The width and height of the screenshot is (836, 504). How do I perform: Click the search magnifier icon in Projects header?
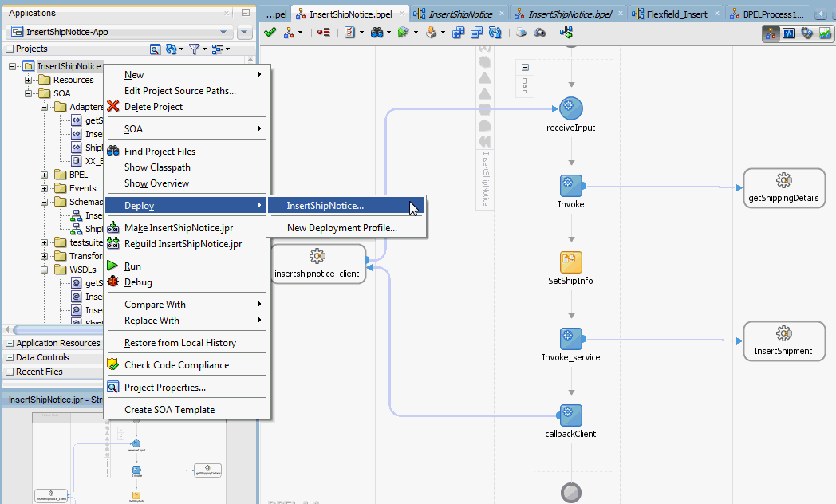155,49
